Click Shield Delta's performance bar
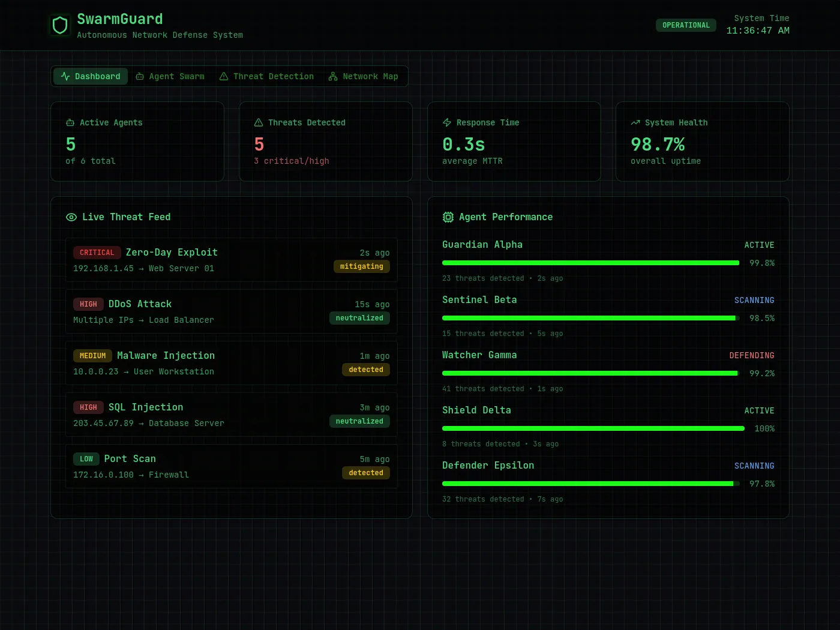The height and width of the screenshot is (630, 840). pyautogui.click(x=593, y=428)
